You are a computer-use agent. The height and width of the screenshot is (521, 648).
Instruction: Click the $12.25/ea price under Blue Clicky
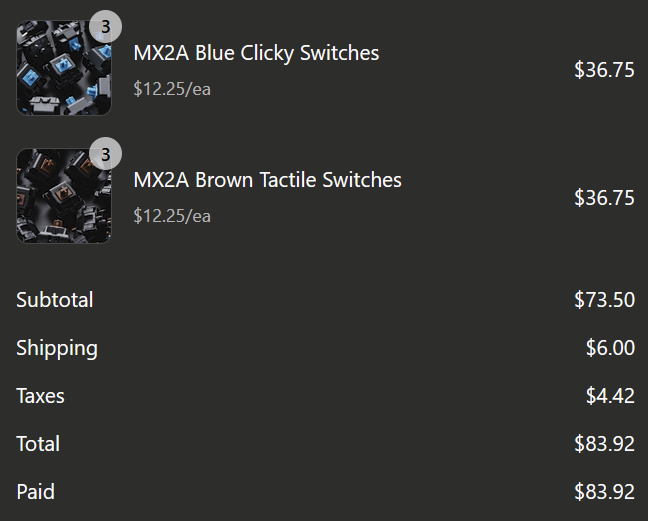pyautogui.click(x=172, y=88)
